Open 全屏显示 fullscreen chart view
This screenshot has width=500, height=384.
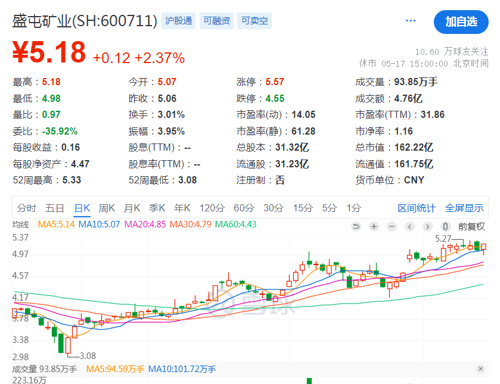464,208
